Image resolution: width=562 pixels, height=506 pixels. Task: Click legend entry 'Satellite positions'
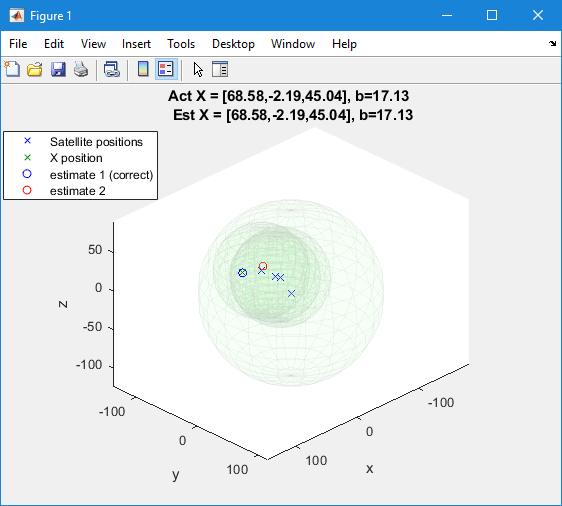click(x=96, y=142)
